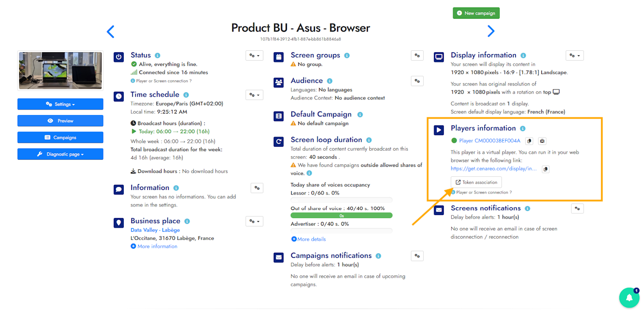Go to the next screen arrow
644x313 pixels.
pos(491,31)
